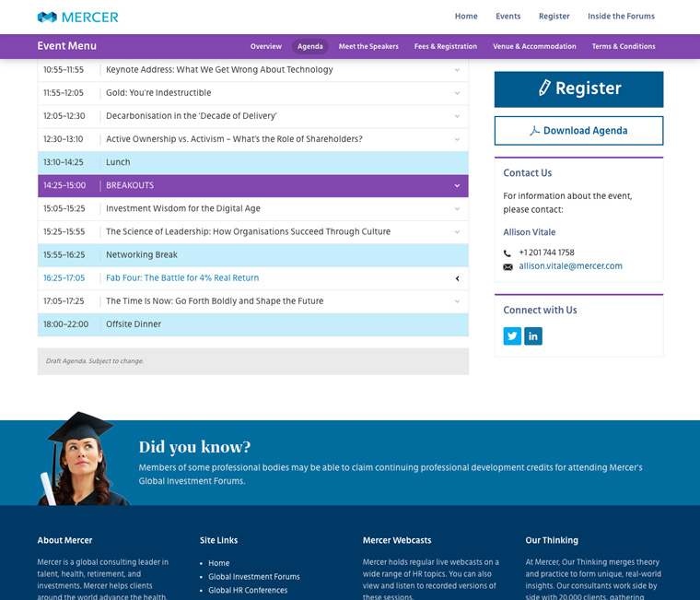The image size is (700, 600).
Task: Open Global HR Conferences footer link
Action: pyautogui.click(x=248, y=590)
